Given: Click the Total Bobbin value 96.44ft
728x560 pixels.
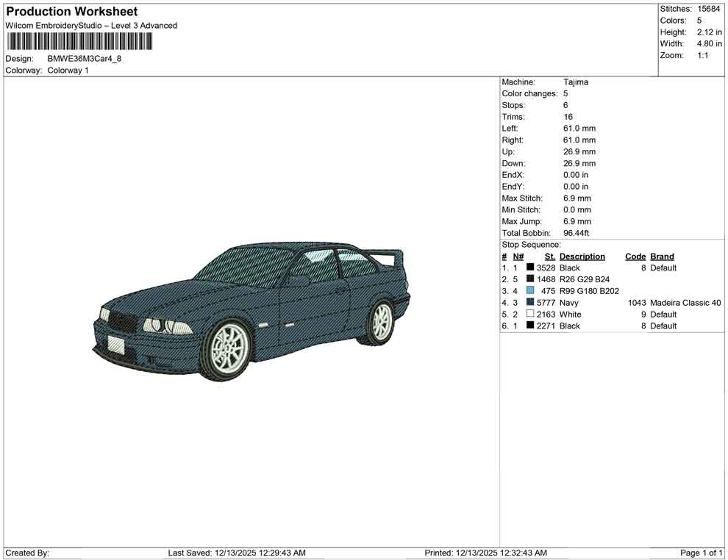Looking at the screenshot, I should click(x=577, y=232).
